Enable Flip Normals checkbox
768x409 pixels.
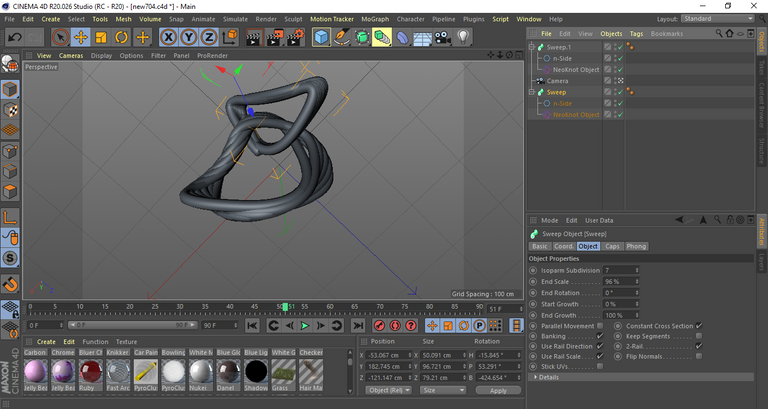coord(699,356)
